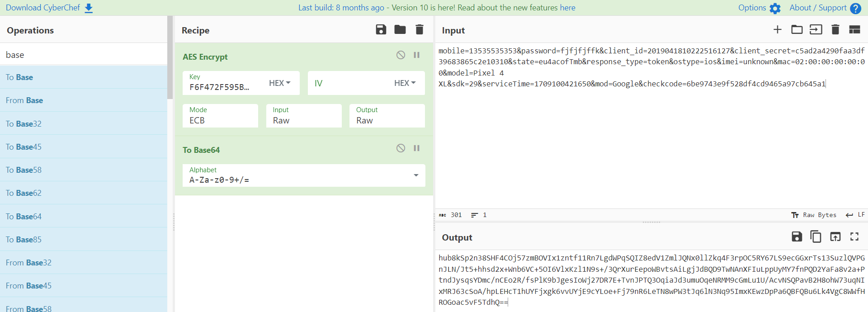
Task: Click the operations search field
Action: pos(84,55)
